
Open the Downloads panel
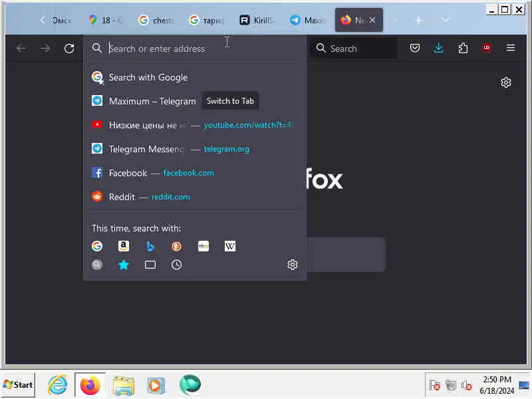pos(438,48)
